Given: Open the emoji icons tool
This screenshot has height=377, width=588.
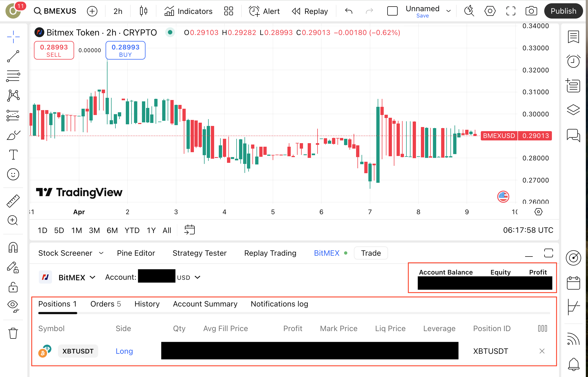Looking at the screenshot, I should 13,174.
